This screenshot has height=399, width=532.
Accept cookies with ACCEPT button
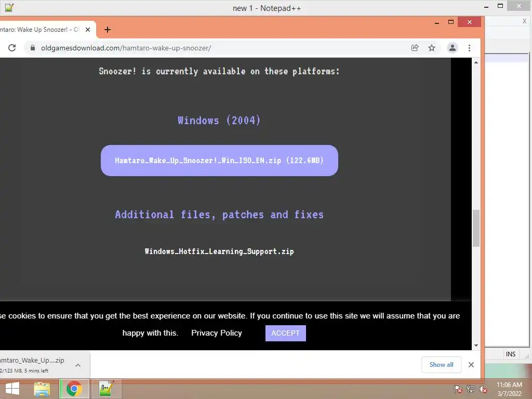tap(285, 333)
